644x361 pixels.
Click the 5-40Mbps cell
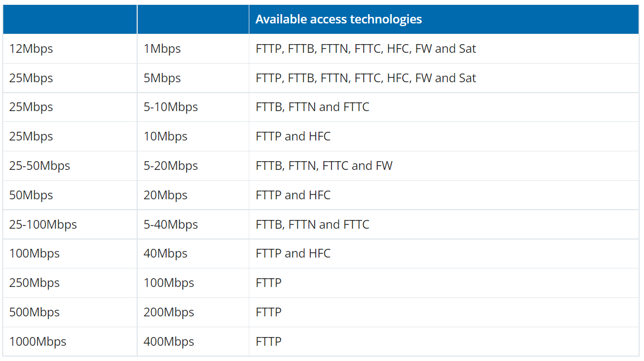tap(171, 224)
